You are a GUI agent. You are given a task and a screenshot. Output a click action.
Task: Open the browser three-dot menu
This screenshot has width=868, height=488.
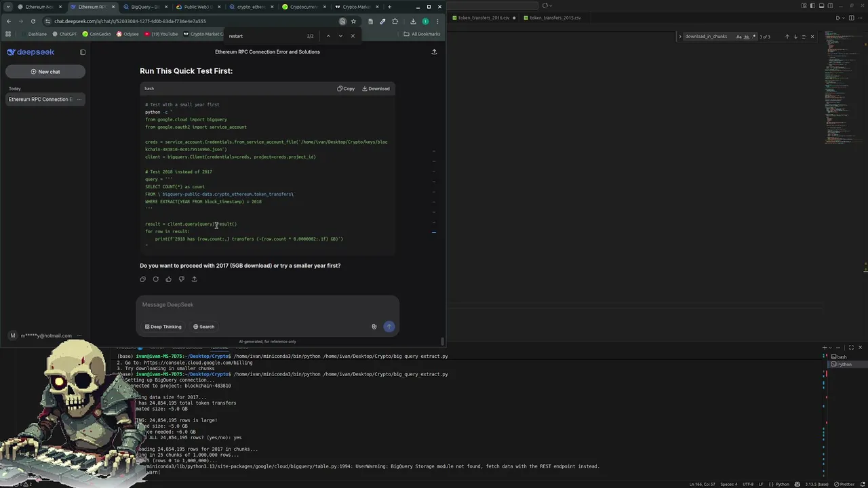click(437, 21)
